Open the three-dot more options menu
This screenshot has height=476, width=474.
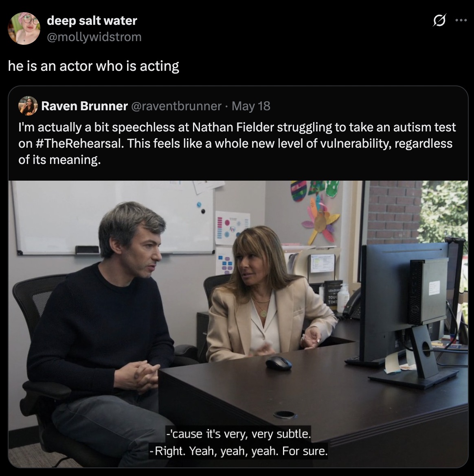461,21
